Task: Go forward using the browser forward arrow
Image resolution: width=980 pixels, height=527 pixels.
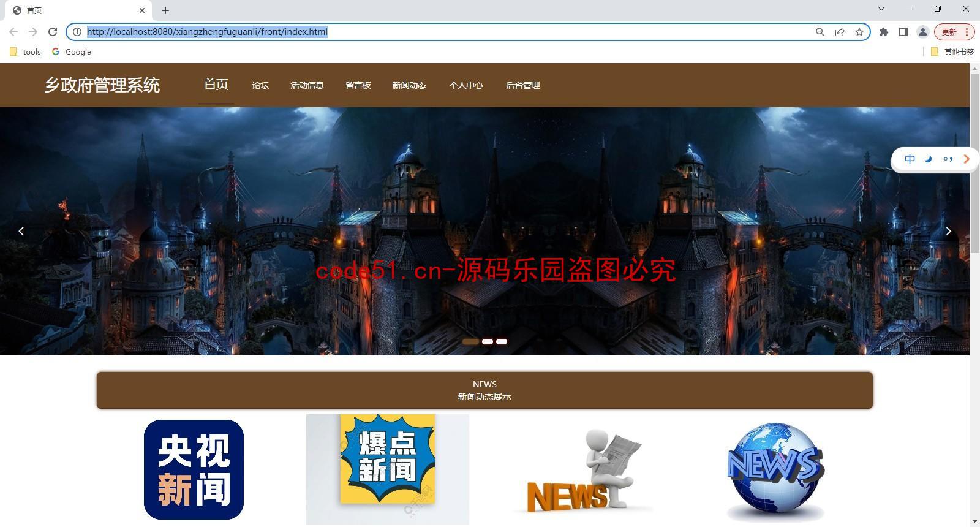Action: click(33, 32)
